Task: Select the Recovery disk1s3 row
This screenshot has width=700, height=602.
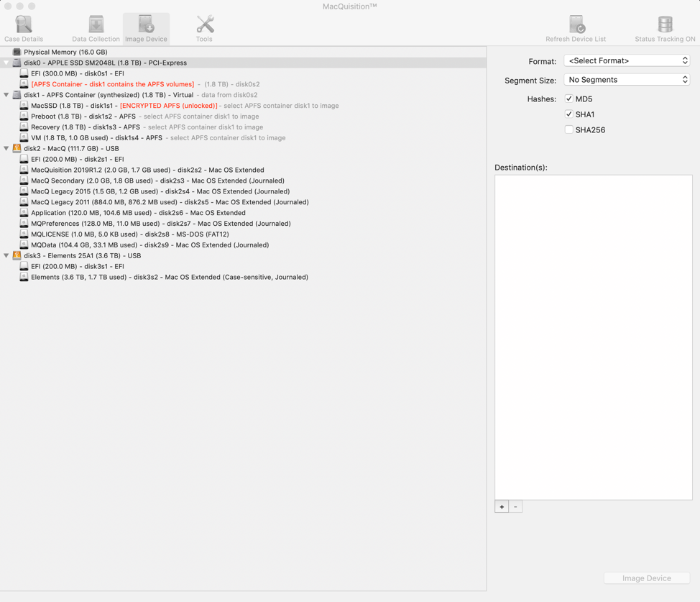Action: pos(244,127)
